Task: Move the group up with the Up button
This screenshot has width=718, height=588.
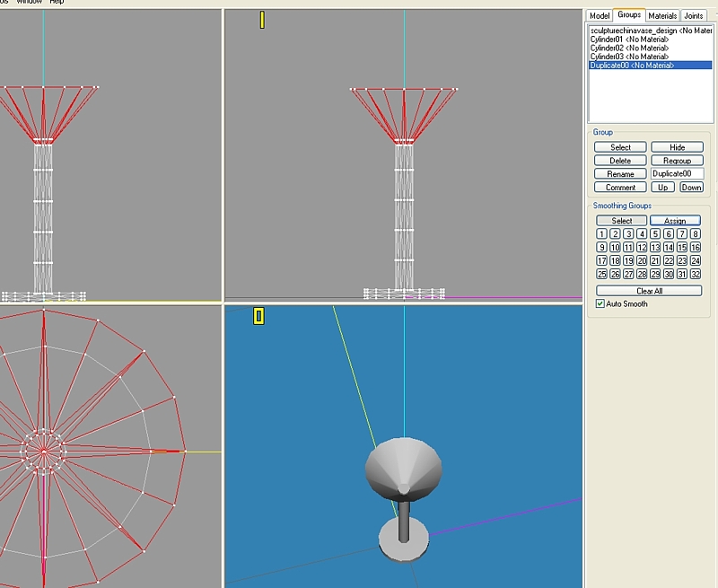Action: click(x=662, y=188)
